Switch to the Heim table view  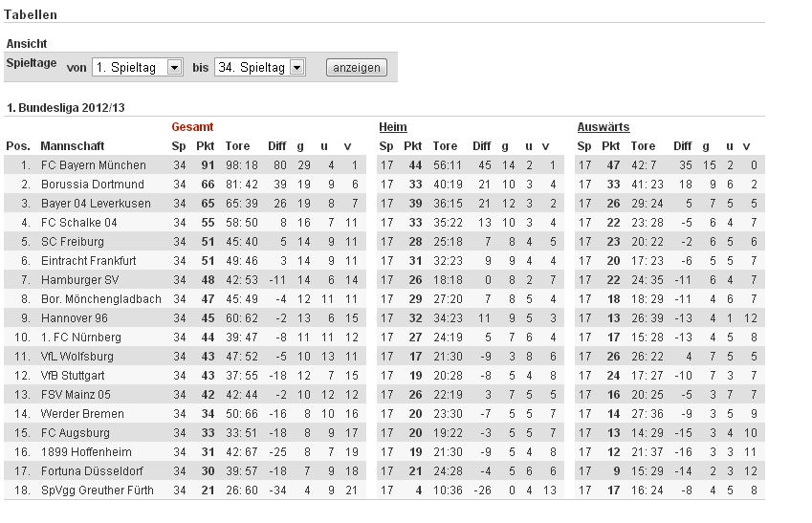click(x=392, y=127)
